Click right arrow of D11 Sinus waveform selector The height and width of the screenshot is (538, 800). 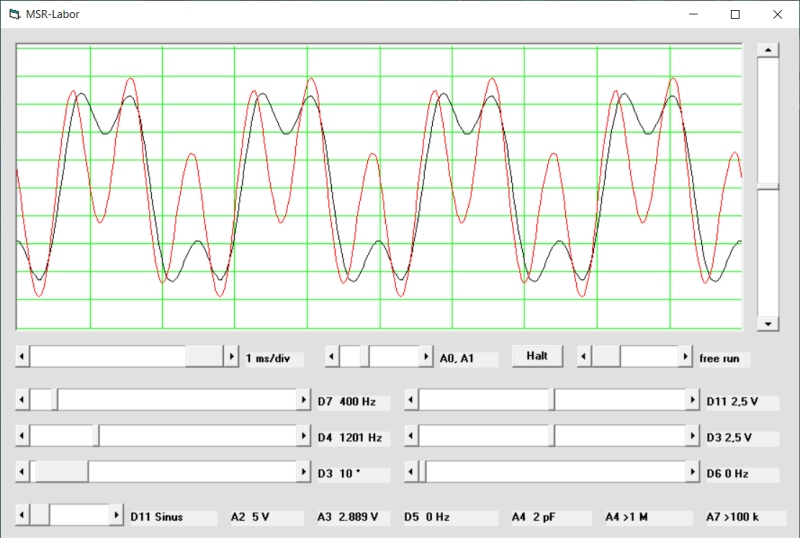click(x=115, y=515)
